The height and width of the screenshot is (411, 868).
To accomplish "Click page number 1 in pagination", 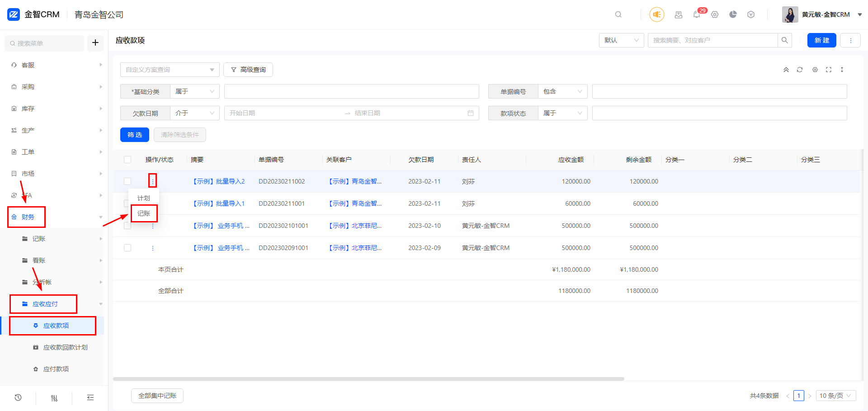I will (799, 396).
